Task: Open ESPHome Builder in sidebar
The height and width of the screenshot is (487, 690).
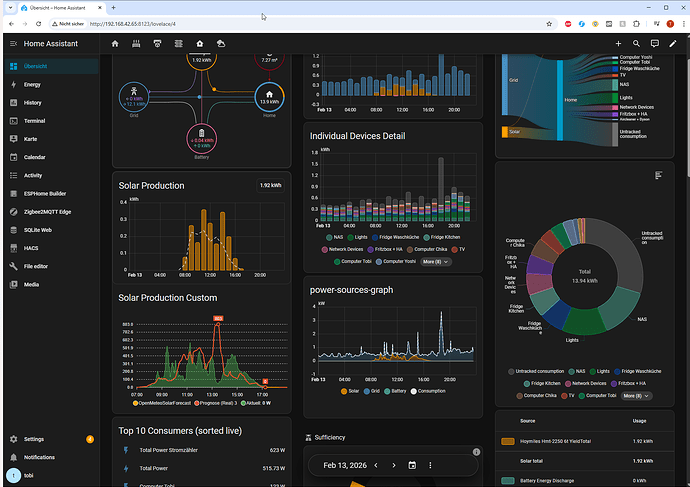Action: click(x=44, y=193)
